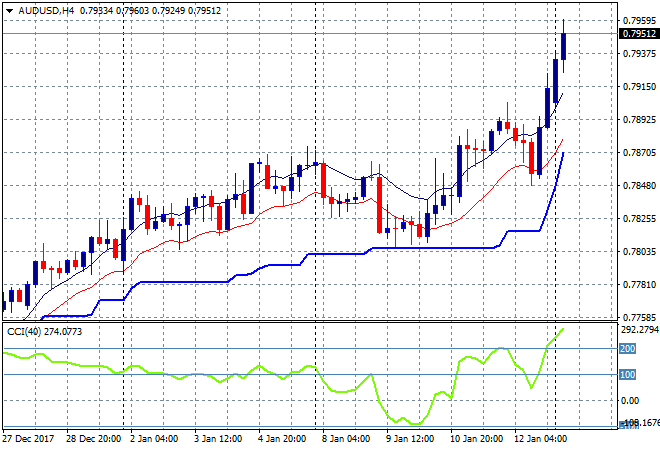This screenshot has width=660, height=450.
Task: Click the 0.78255 price scale label
Action: (x=639, y=218)
